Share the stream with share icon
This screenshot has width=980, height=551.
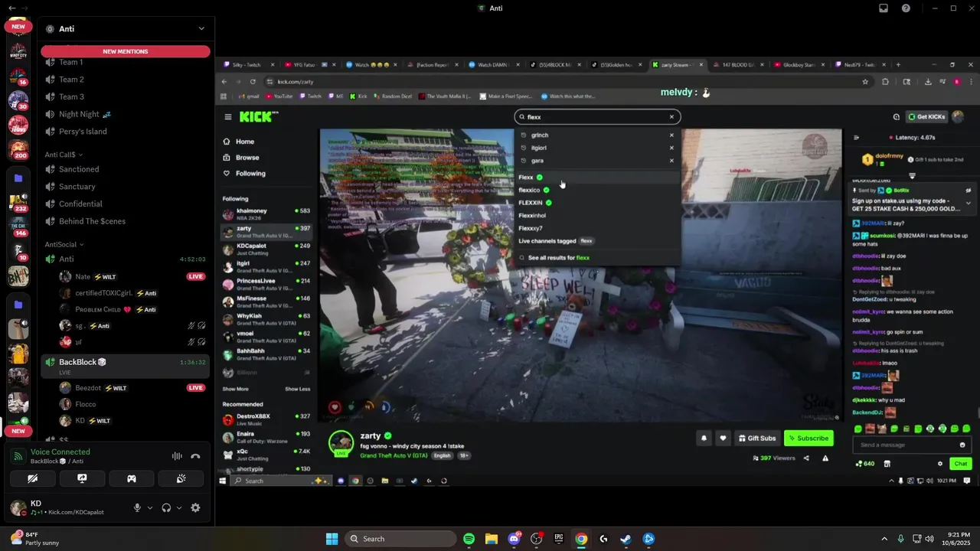(806, 458)
